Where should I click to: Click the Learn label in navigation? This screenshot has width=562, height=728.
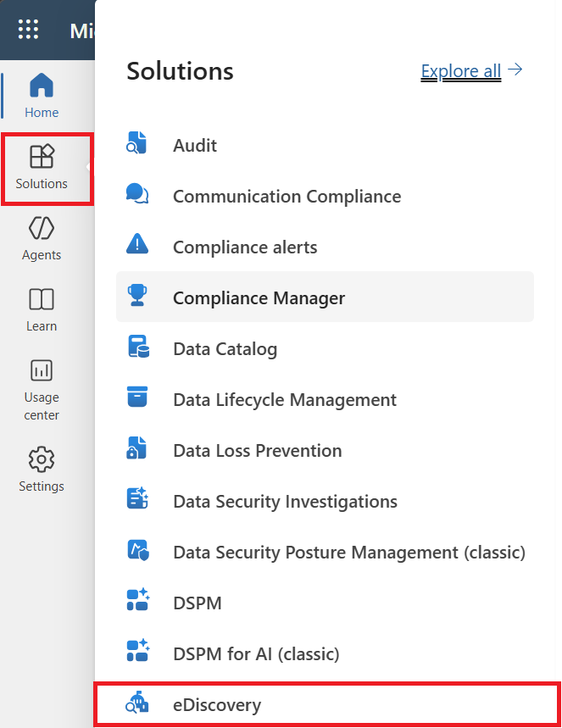[42, 326]
